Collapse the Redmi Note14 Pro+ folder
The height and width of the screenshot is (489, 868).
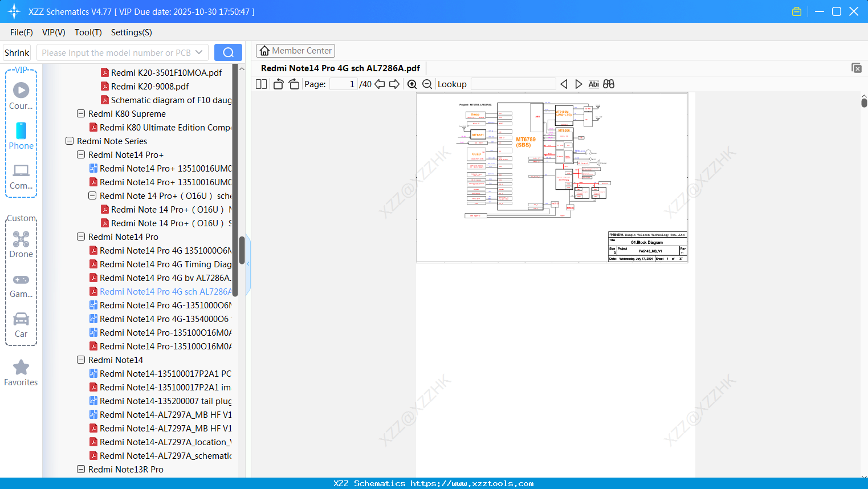pyautogui.click(x=81, y=154)
